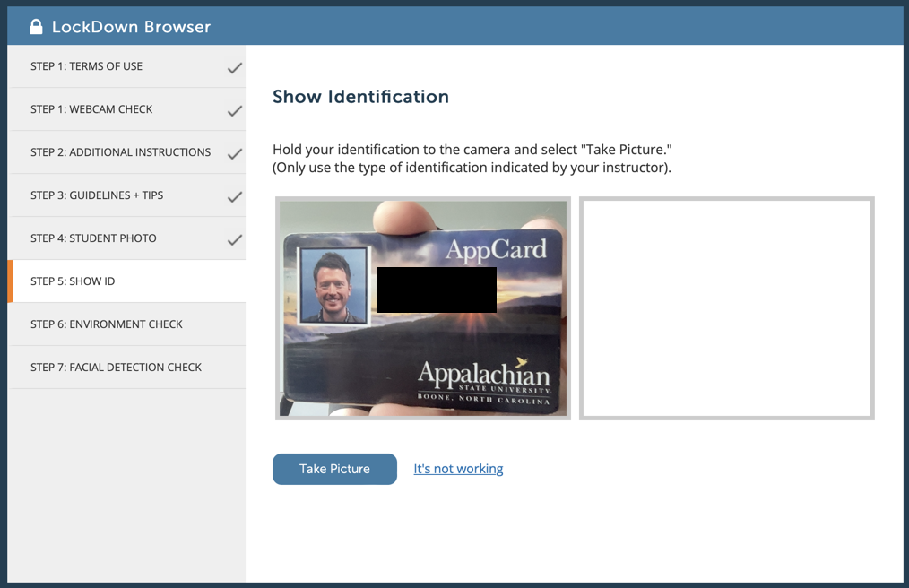Click the checkmark next to Student Photo
Viewport: 909px width, 588px height.
(x=235, y=239)
